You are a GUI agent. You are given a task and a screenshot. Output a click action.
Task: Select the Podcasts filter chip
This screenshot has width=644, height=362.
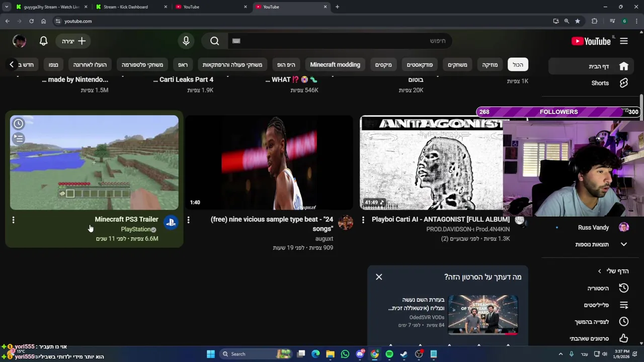point(420,64)
